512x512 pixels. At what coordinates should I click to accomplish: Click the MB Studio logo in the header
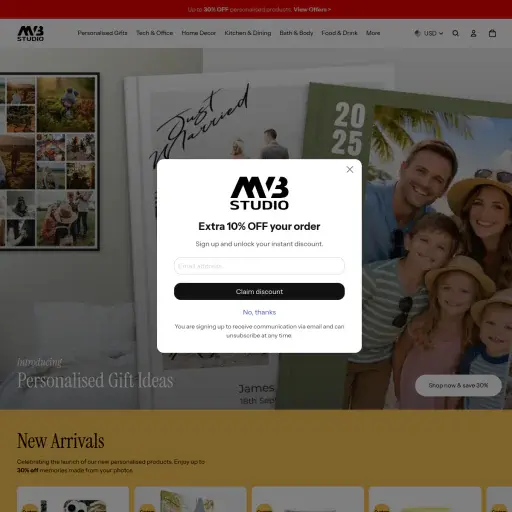(30, 33)
